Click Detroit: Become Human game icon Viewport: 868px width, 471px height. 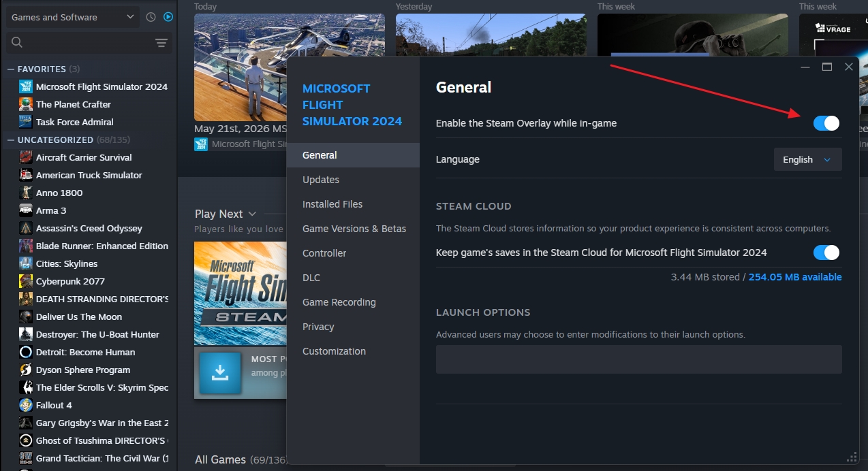coord(25,352)
